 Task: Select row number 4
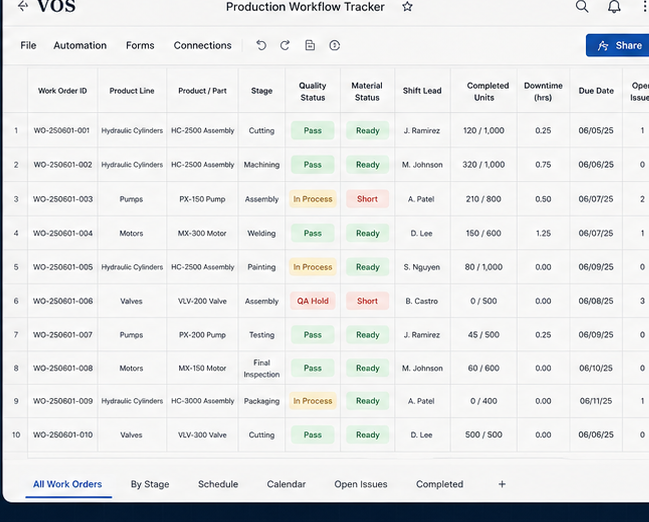[x=16, y=233]
